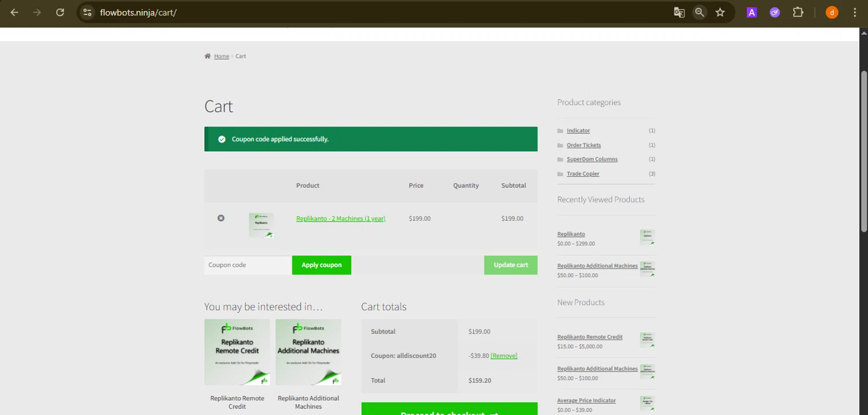Click the Home breadcrumb link
868x415 pixels.
pyautogui.click(x=222, y=56)
